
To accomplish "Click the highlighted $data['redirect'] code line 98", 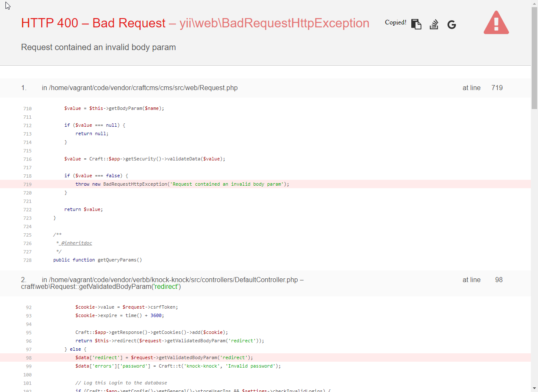I will point(265,357).
